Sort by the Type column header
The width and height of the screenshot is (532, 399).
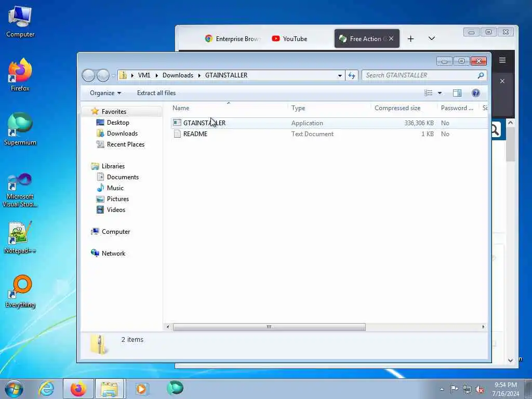329,108
